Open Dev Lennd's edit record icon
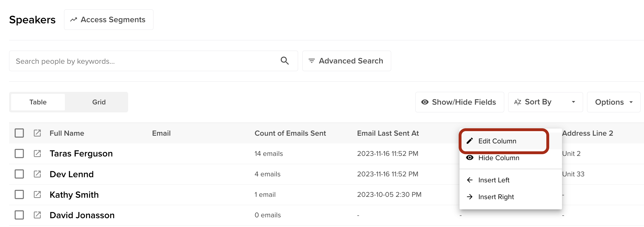Image resolution: width=644 pixels, height=227 pixels. (37, 174)
